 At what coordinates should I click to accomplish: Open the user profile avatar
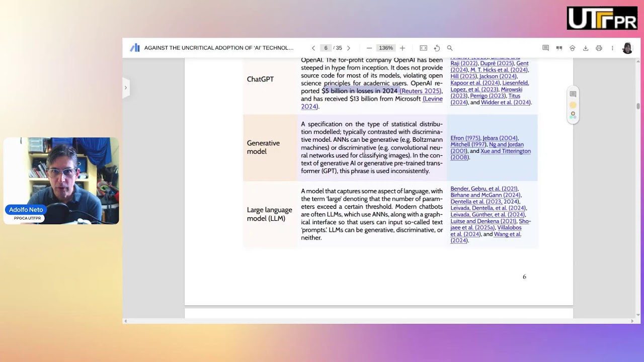pyautogui.click(x=627, y=48)
